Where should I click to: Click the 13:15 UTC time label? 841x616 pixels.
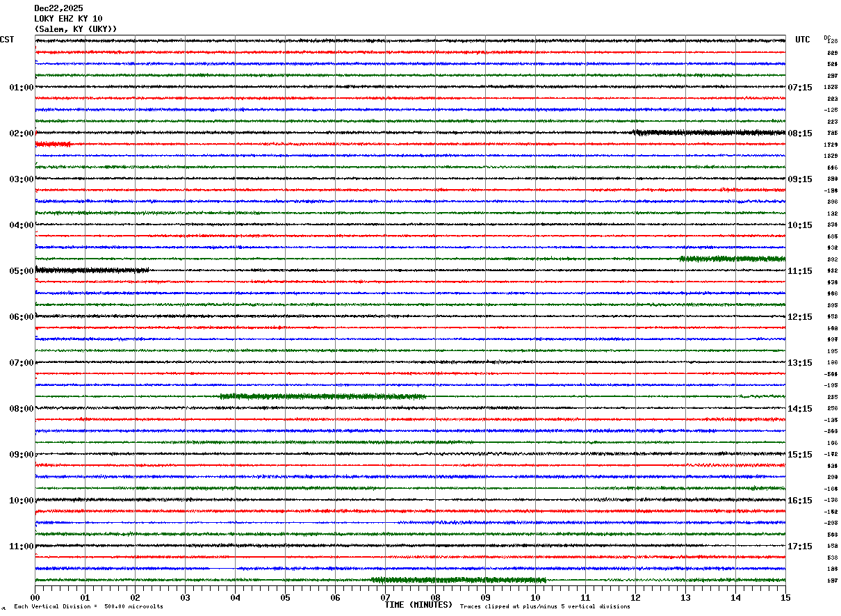pos(800,362)
